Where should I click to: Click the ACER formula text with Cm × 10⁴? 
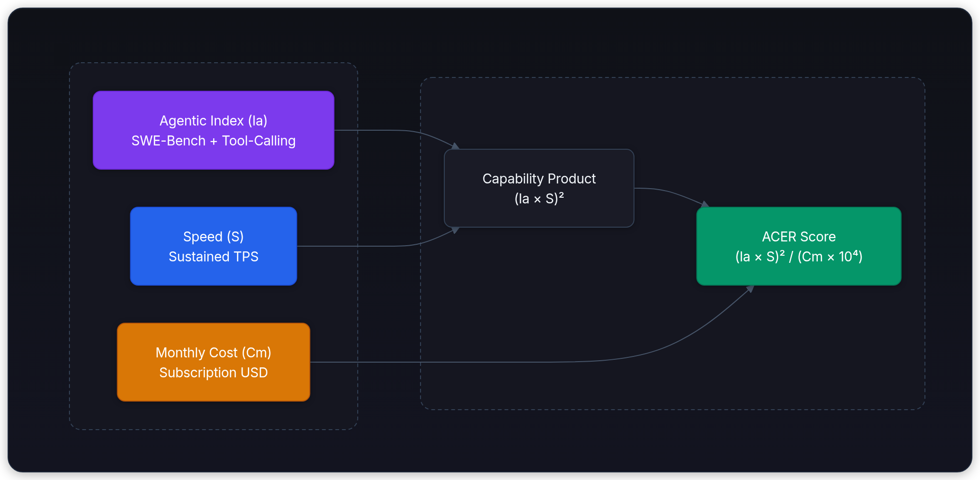coord(798,257)
